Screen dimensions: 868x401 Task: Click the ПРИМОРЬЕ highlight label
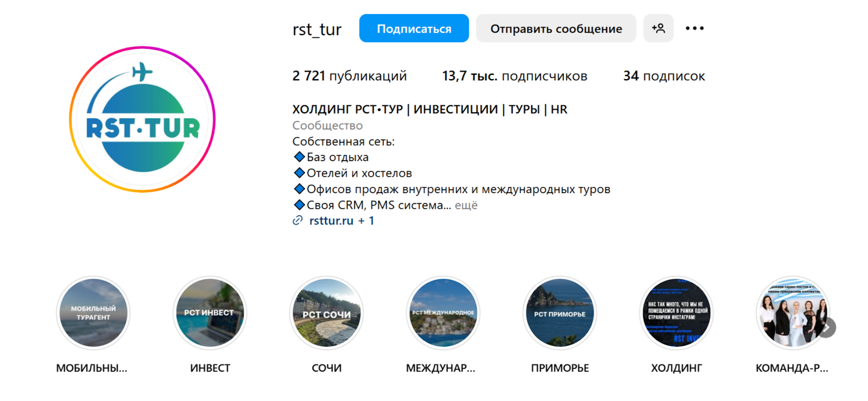coord(560,368)
